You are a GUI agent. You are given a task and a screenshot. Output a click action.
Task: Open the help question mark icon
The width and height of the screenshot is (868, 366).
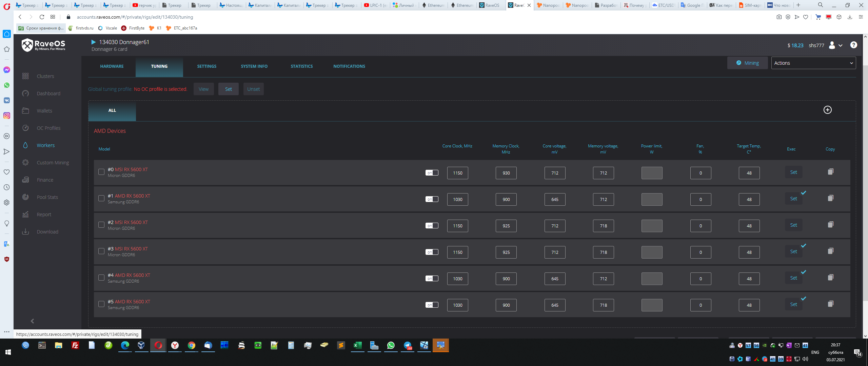tap(853, 45)
